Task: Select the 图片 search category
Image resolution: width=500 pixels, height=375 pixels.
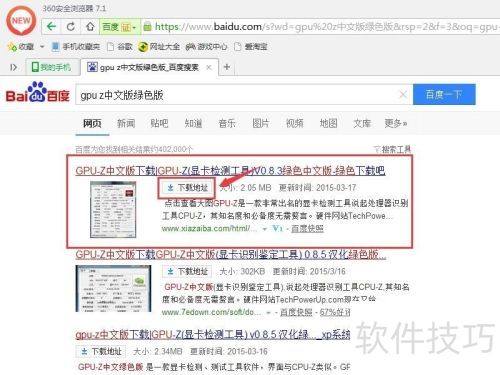Action: coord(261,124)
